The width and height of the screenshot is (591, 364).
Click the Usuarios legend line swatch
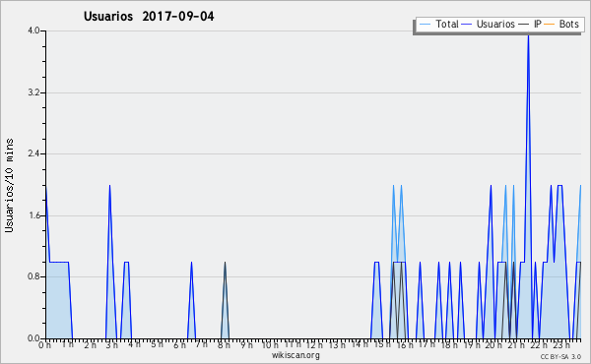click(467, 25)
